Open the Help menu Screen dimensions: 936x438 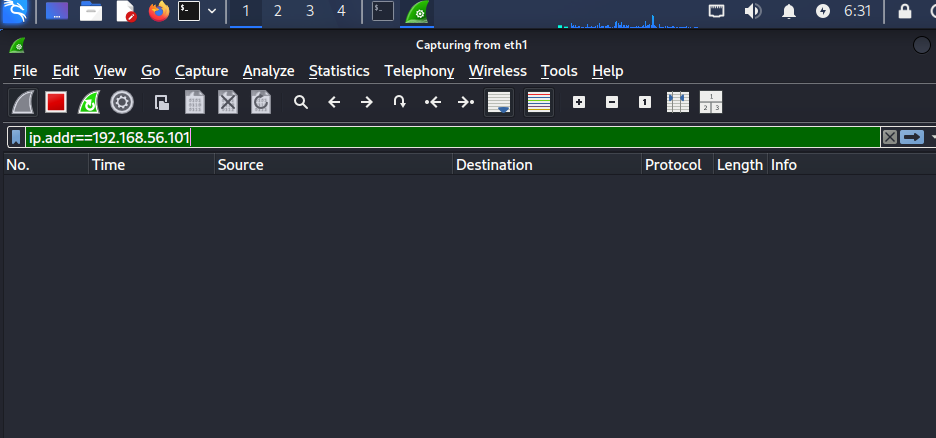point(608,71)
